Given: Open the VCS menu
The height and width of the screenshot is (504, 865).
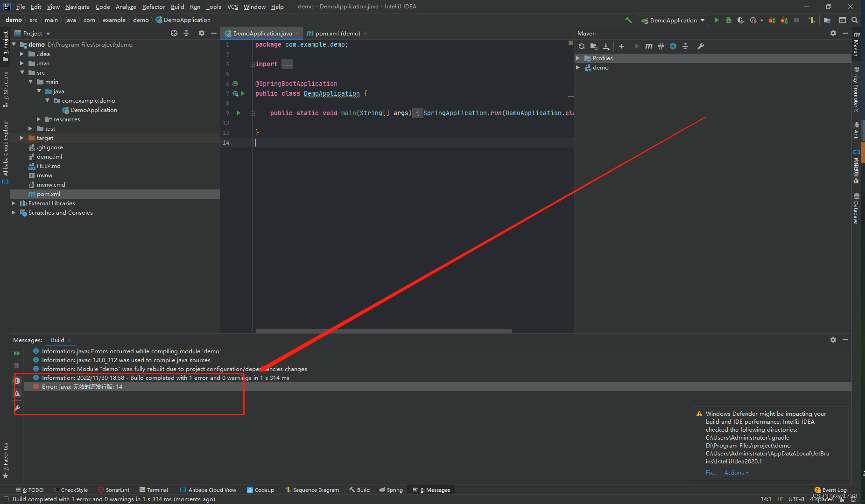Looking at the screenshot, I should pyautogui.click(x=232, y=7).
